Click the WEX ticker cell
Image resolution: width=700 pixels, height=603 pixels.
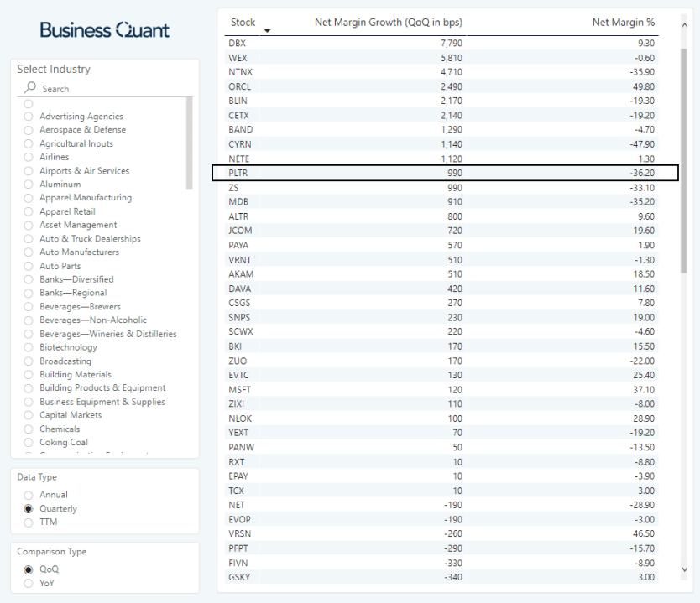(x=238, y=58)
